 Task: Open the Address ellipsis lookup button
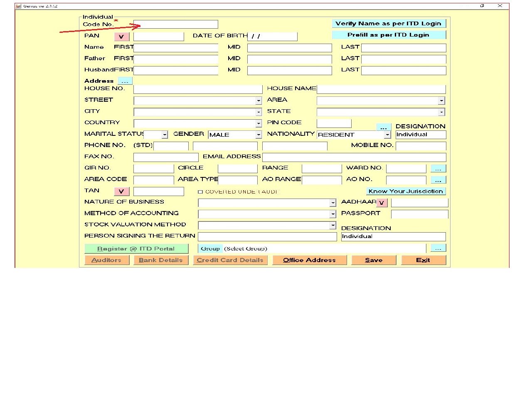pos(125,81)
